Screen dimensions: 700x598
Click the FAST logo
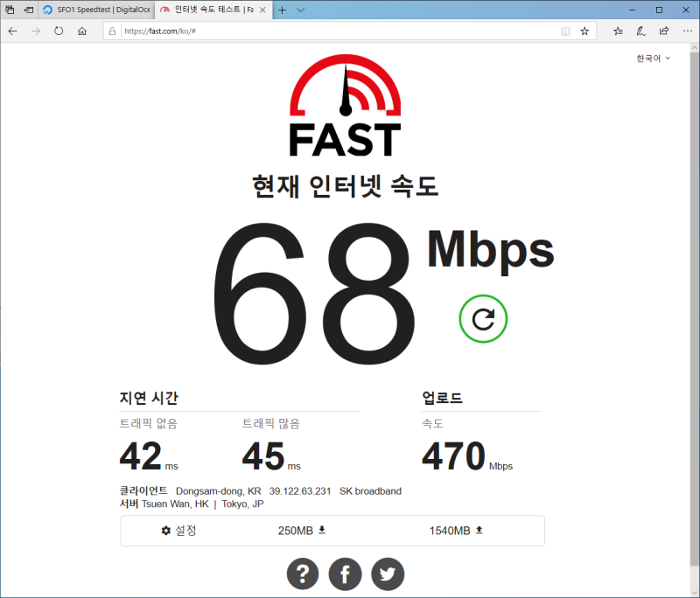[x=345, y=105]
